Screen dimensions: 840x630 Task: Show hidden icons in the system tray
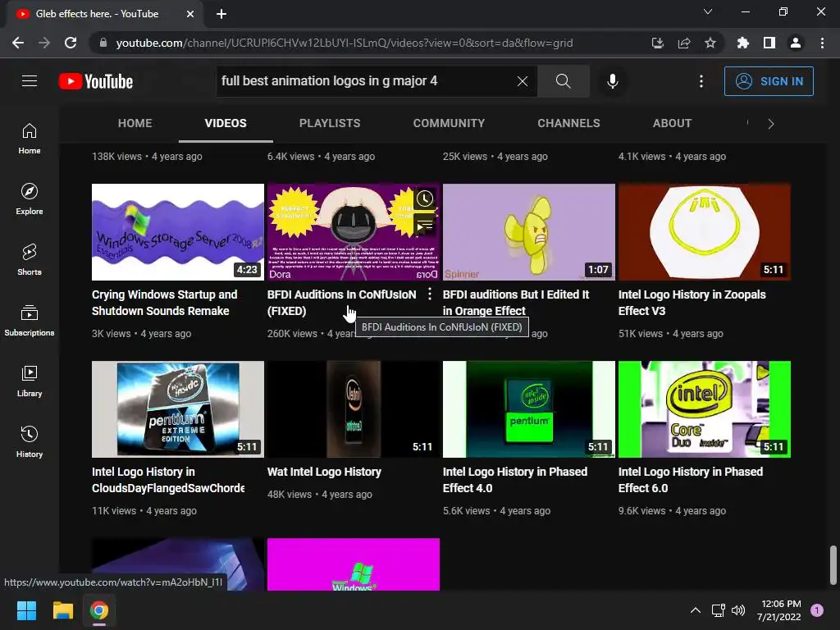[x=696, y=610]
